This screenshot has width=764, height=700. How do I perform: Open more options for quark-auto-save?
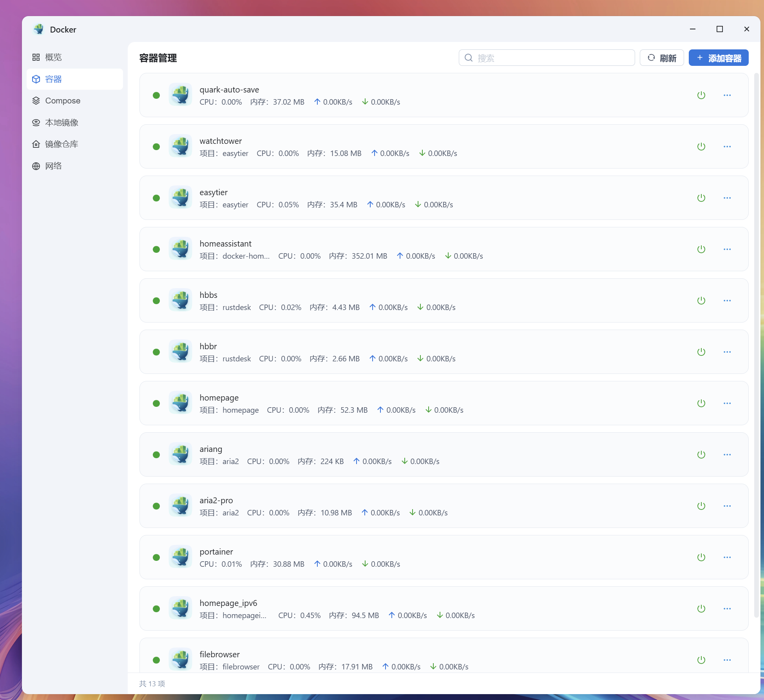727,95
